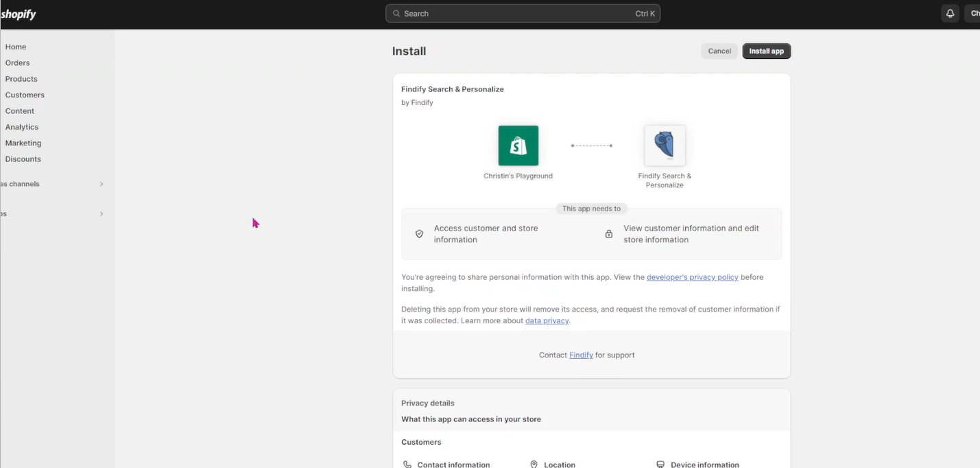Expand the Sales channels section chevron
Screen dimensions: 980x468
101,184
